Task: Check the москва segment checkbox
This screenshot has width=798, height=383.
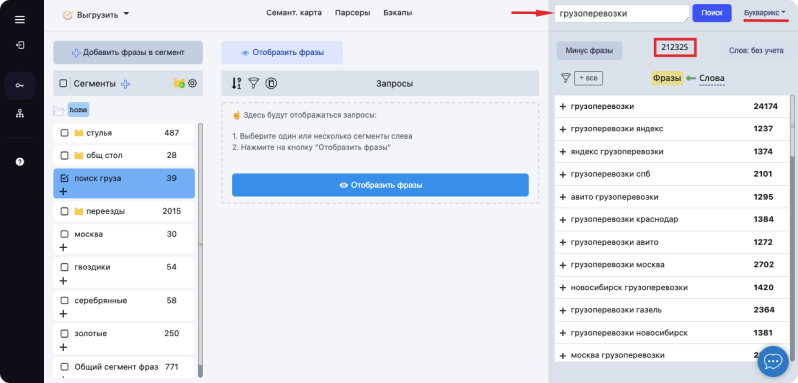Action: (65, 234)
